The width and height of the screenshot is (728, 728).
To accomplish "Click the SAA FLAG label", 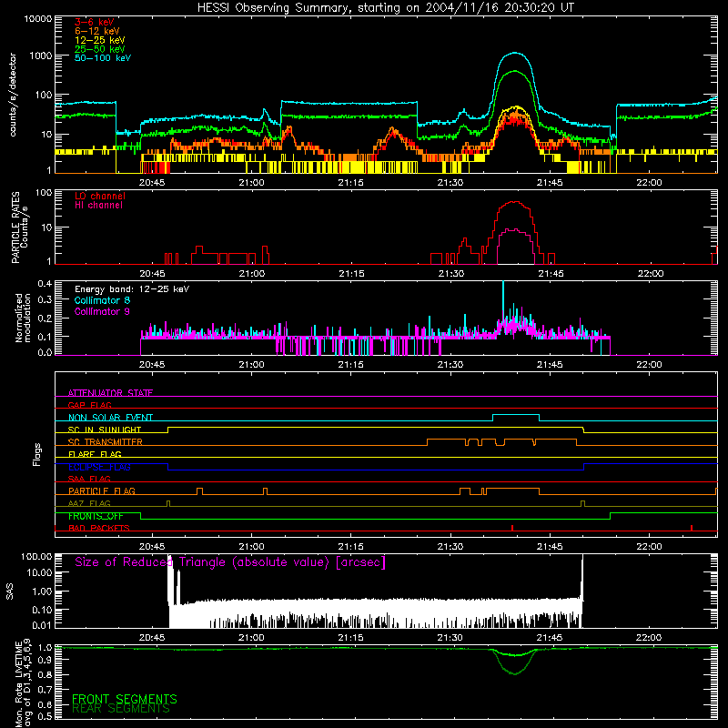I will tap(89, 479).
